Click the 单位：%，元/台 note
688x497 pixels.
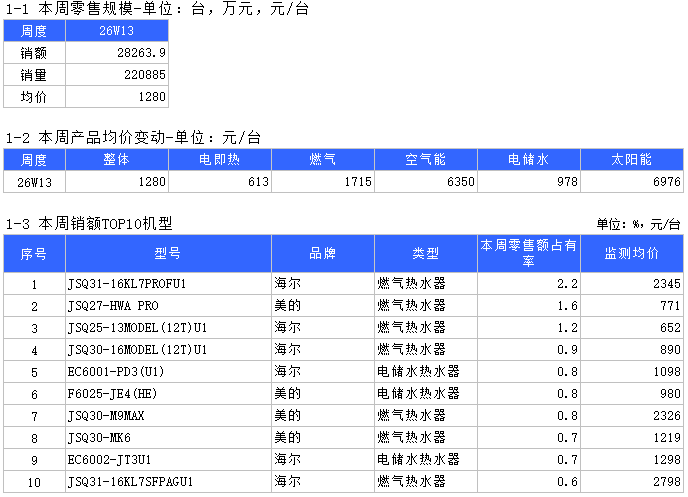638,224
